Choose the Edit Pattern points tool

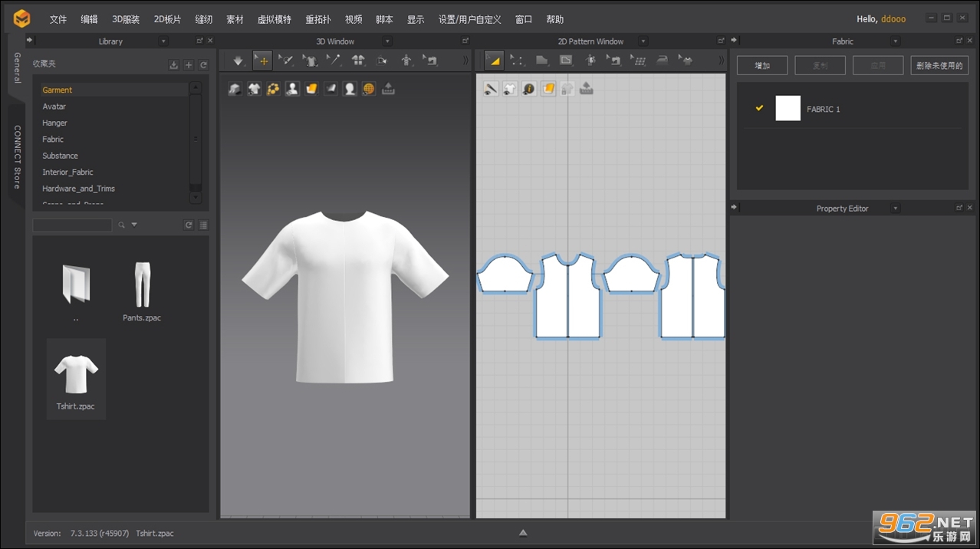(x=518, y=61)
